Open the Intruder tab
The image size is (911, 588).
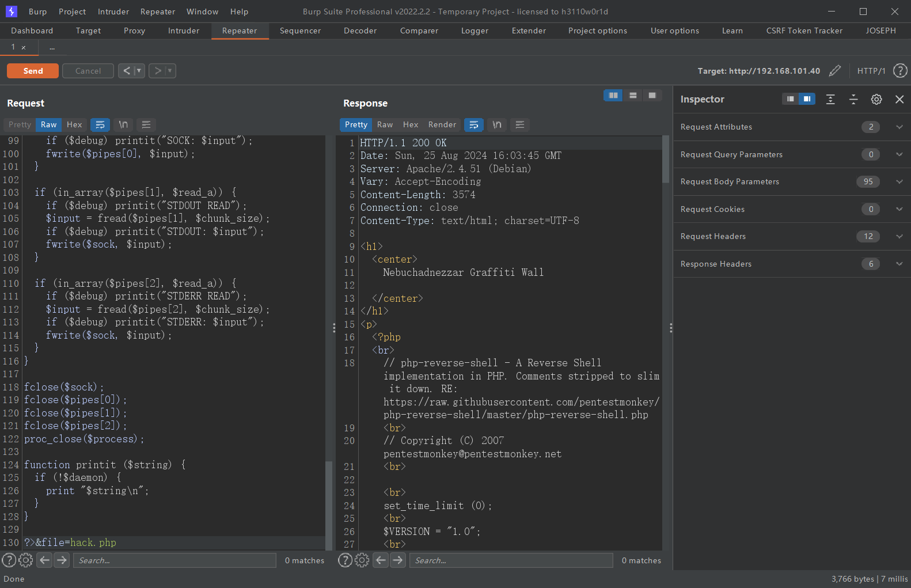click(184, 31)
